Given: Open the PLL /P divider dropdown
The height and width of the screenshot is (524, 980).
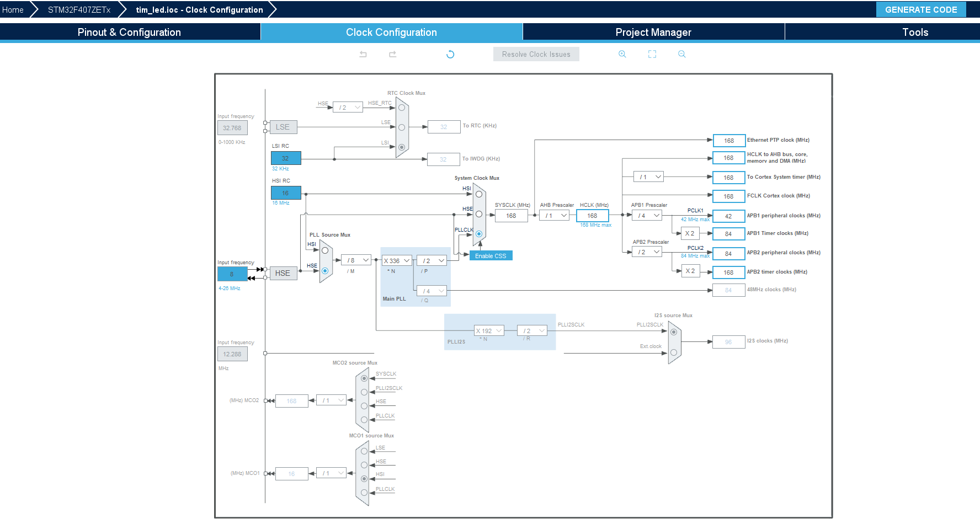Looking at the screenshot, I should tap(432, 260).
